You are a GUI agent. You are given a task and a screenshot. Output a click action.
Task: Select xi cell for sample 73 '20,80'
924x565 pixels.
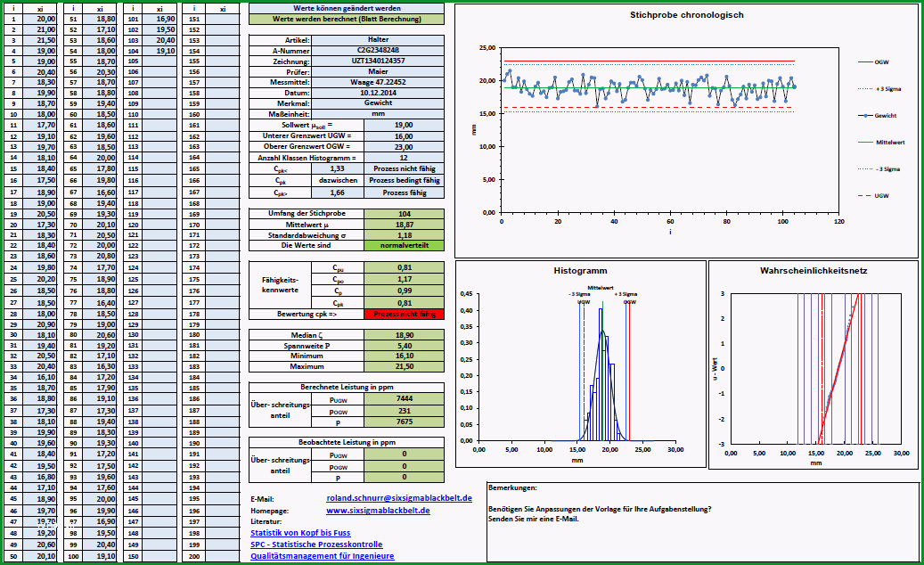tap(100, 257)
